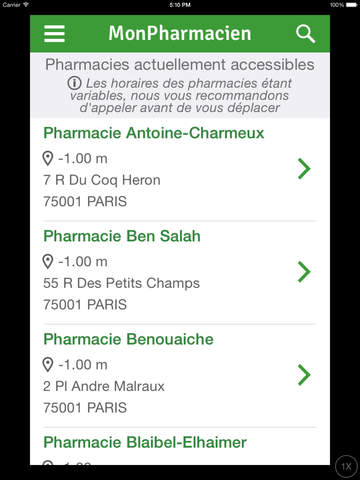Click the MonPharmacien header title

tap(180, 34)
